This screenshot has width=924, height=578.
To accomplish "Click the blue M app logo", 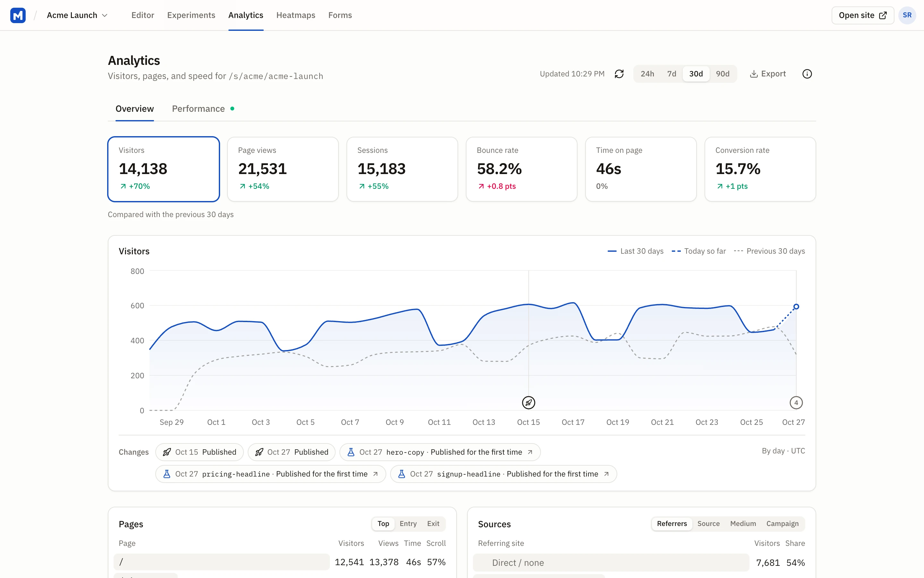I will pyautogui.click(x=18, y=15).
